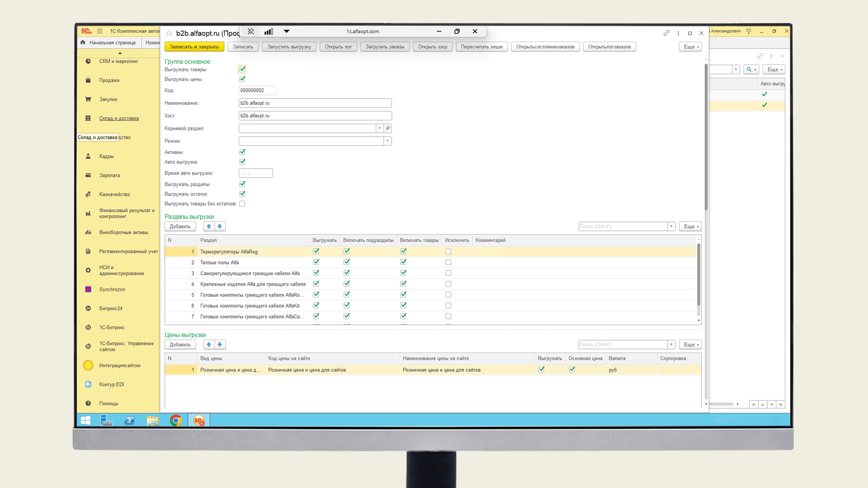The height and width of the screenshot is (488, 868).
Task: Open the Внеоборотные активы icon
Action: point(88,232)
